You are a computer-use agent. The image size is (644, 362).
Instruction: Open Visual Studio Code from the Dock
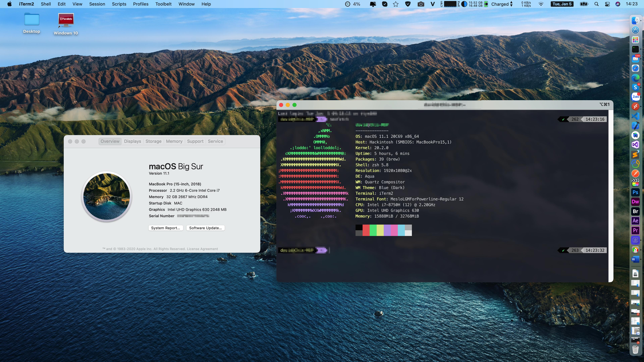[635, 116]
